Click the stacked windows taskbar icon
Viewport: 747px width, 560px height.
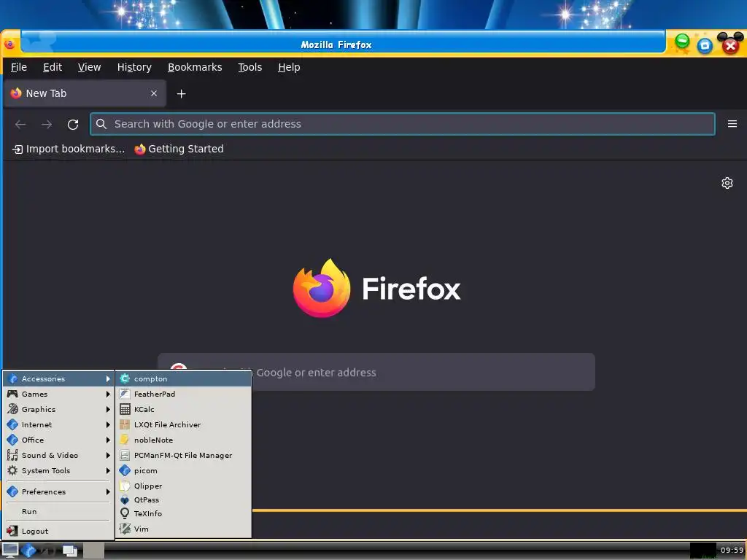coord(70,551)
